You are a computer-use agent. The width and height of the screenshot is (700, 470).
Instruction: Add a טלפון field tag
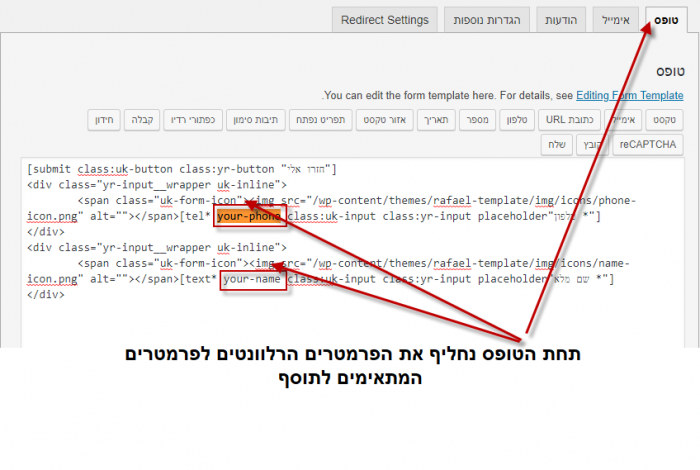point(512,120)
